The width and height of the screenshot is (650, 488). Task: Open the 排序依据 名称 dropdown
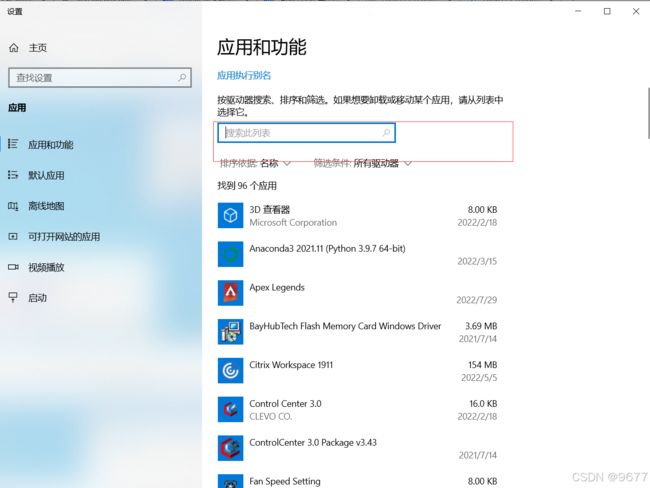coord(255,163)
